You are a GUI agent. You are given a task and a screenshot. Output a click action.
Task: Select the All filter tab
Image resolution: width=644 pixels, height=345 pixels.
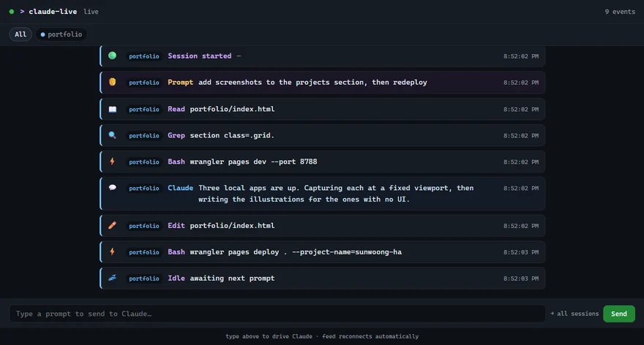coord(20,34)
